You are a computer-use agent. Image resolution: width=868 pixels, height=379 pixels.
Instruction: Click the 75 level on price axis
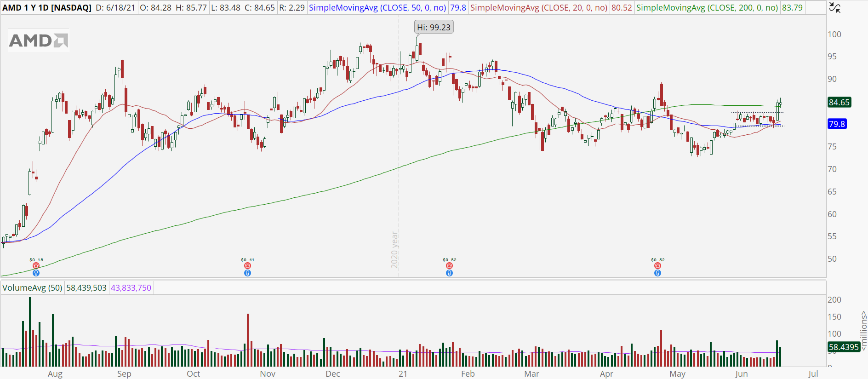832,147
